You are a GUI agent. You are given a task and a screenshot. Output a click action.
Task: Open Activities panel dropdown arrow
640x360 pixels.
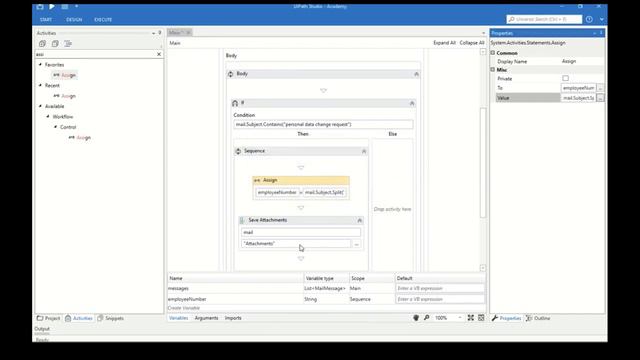tap(153, 33)
